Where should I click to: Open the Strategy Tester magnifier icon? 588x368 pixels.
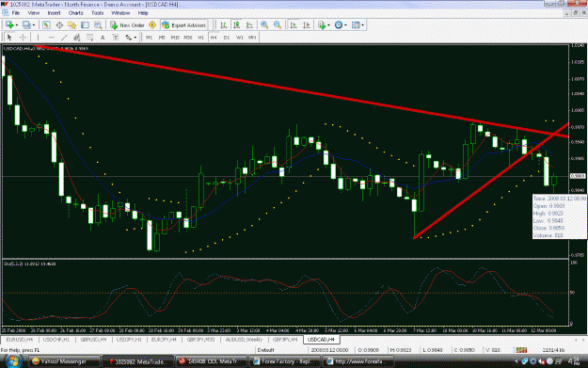point(98,25)
